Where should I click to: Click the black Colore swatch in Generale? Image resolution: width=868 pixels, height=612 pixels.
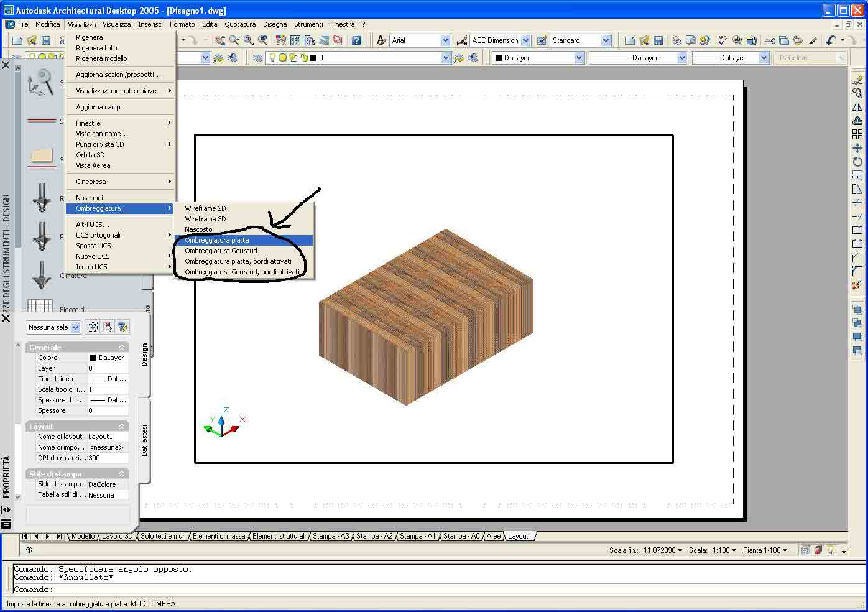[x=93, y=358]
